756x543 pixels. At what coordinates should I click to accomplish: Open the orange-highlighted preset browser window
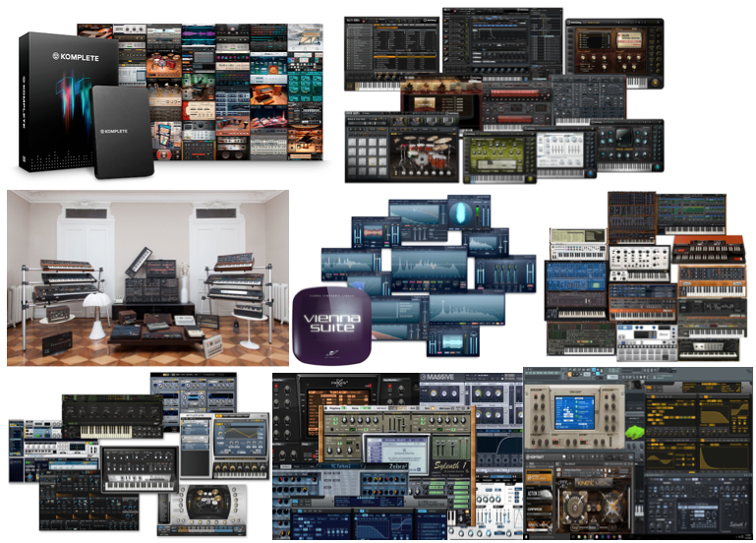(x=392, y=53)
